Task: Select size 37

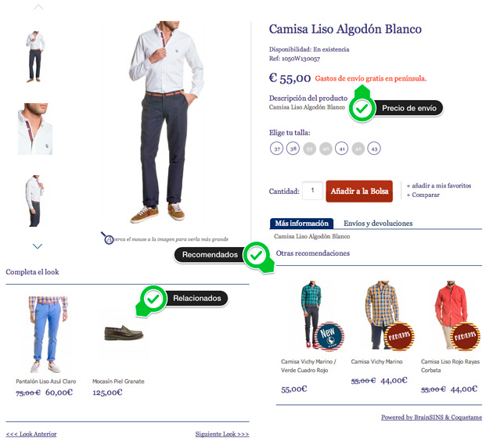Action: (277, 149)
